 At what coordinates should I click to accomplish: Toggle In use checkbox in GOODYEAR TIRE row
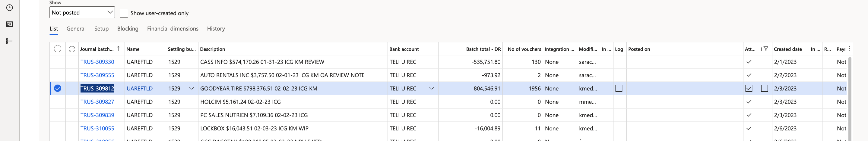coord(619,88)
